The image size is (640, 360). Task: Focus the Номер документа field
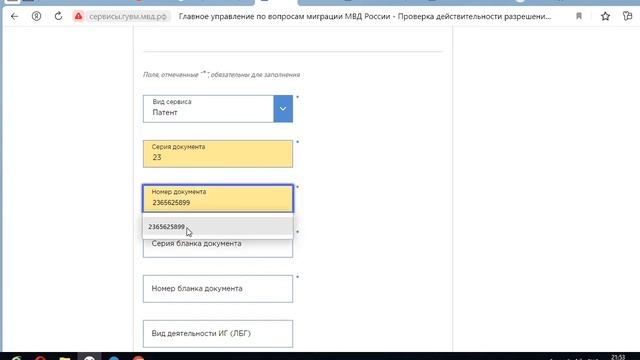(x=218, y=199)
